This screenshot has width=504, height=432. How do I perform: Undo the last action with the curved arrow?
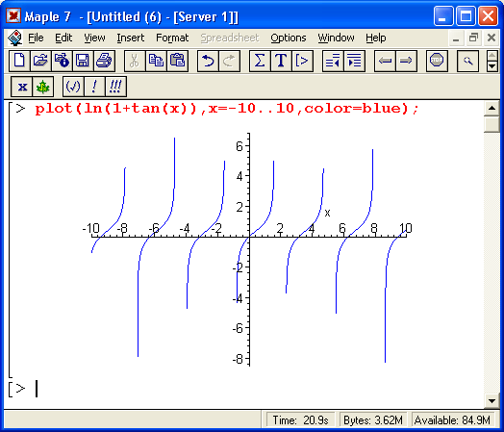click(208, 61)
